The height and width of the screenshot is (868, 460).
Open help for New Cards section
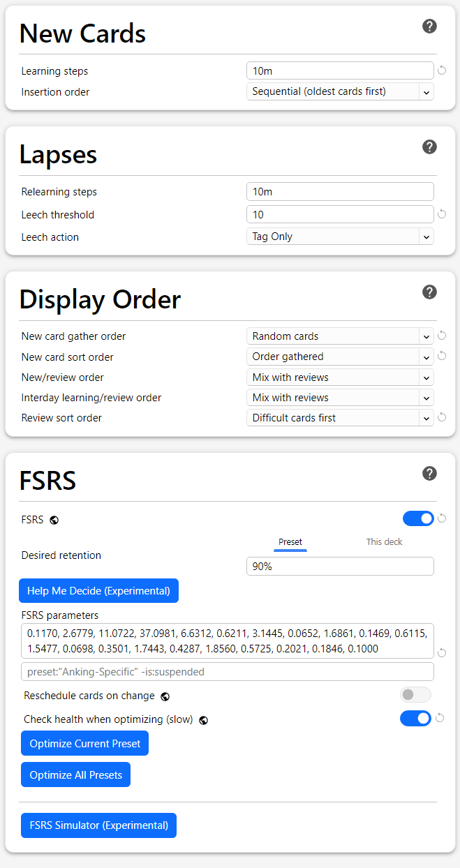pyautogui.click(x=429, y=27)
